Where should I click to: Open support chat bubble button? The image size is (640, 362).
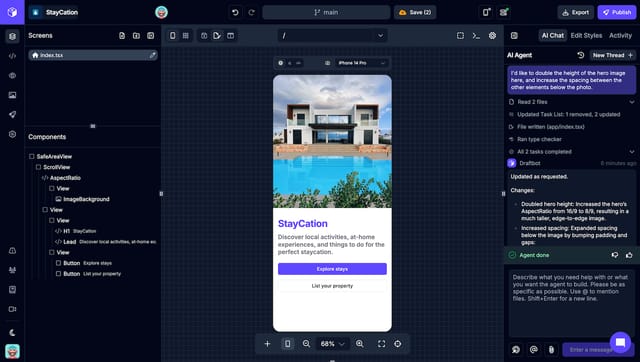coord(620,342)
